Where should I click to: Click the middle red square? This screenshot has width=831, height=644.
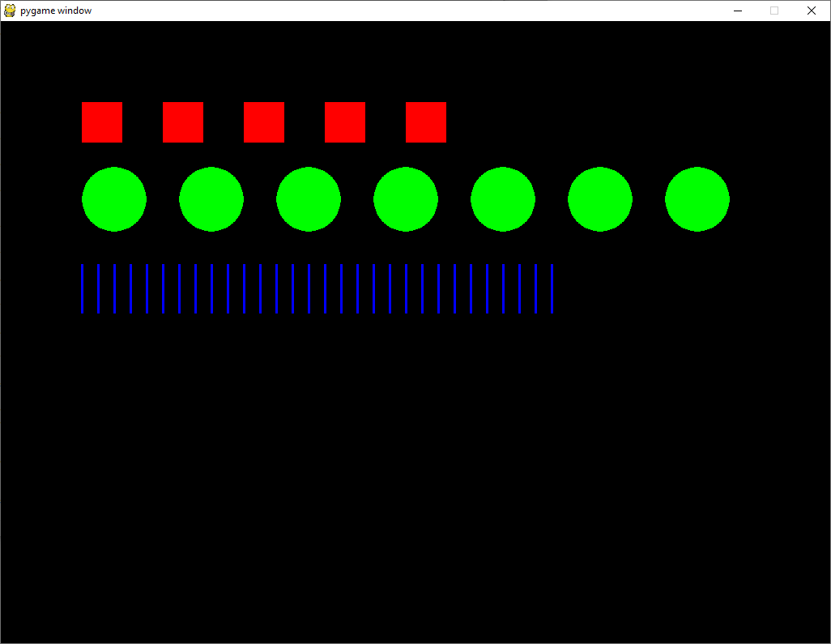[264, 122]
